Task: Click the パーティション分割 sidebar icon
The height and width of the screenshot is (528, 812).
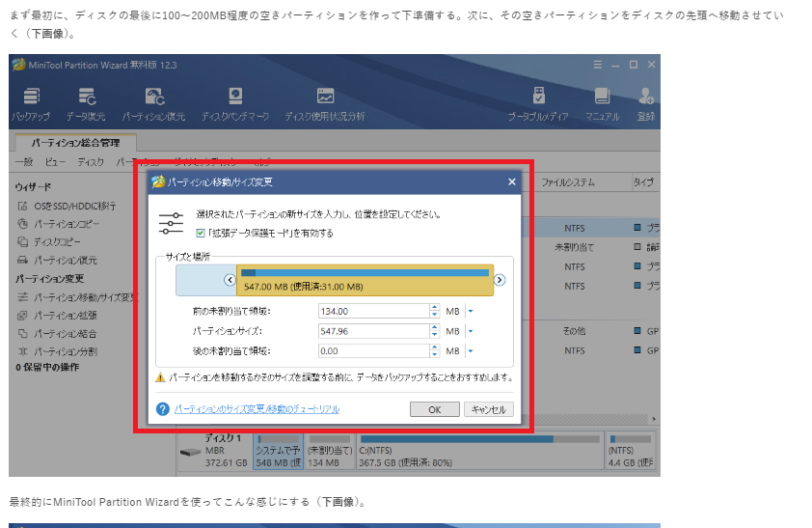Action: pyautogui.click(x=22, y=351)
